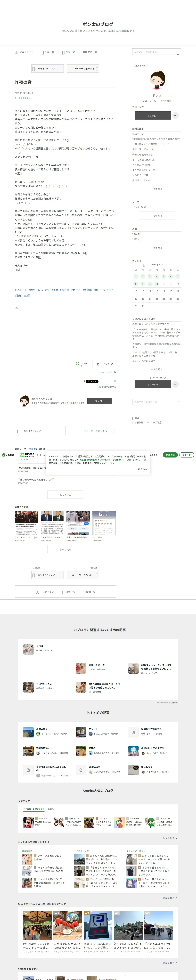Open theme ブログ ( 3084 ) in sidebar
196x980 pixels.
coord(140,207)
